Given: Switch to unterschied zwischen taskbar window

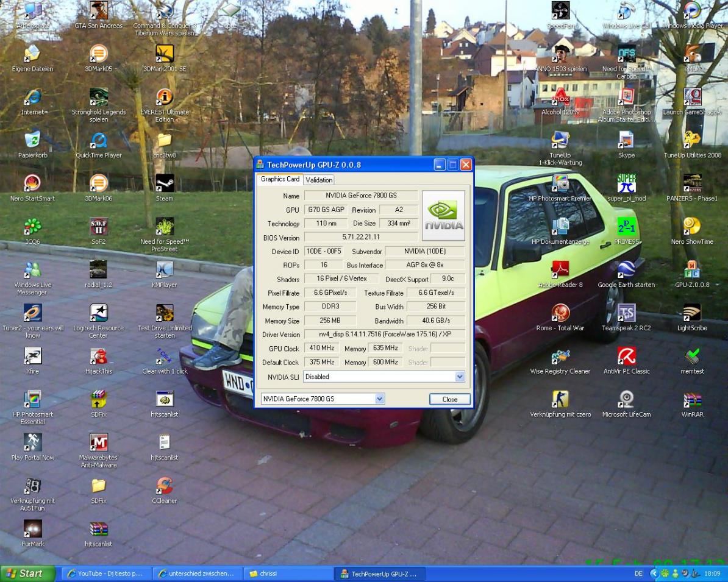Looking at the screenshot, I should (x=197, y=573).
